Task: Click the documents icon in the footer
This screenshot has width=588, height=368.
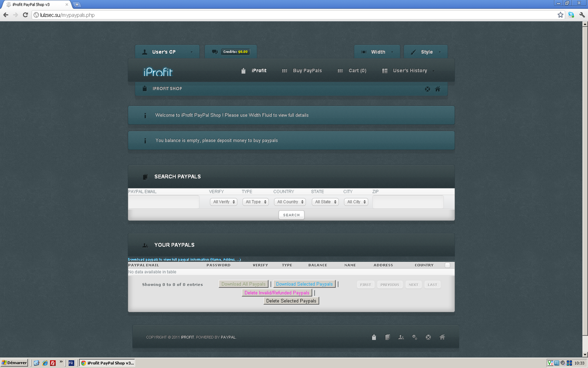Action: (x=387, y=337)
